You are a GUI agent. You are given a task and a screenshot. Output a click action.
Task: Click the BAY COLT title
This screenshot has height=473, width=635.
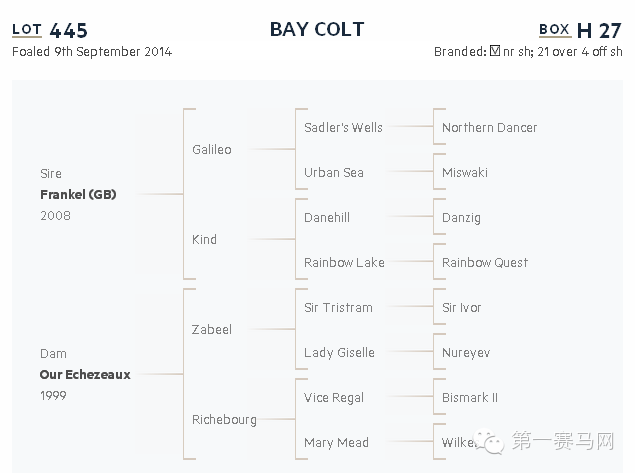pyautogui.click(x=317, y=29)
